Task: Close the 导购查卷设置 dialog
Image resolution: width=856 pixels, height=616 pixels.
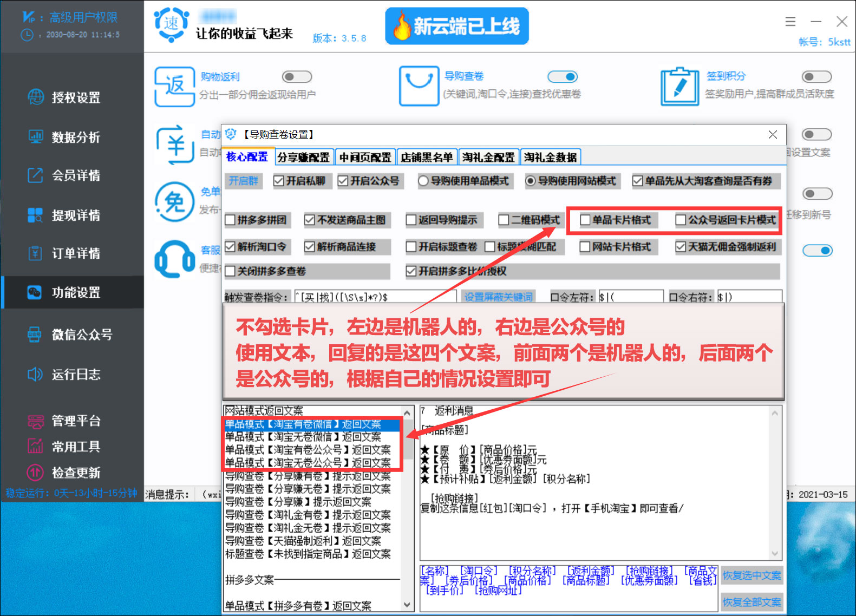Action: (x=773, y=134)
